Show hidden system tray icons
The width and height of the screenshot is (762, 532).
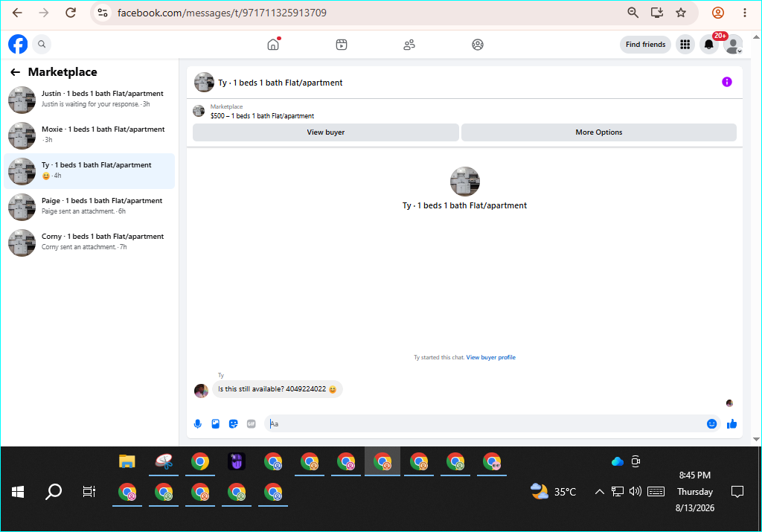pos(599,492)
